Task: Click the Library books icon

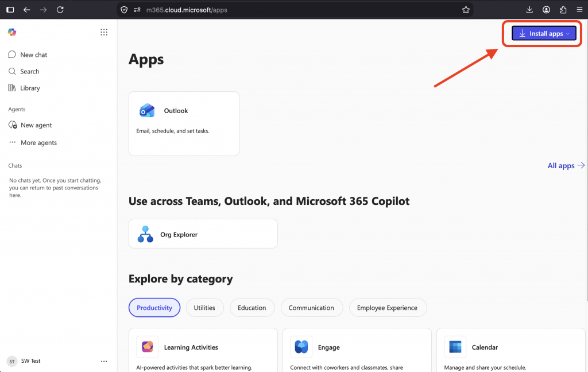Action: coord(12,88)
